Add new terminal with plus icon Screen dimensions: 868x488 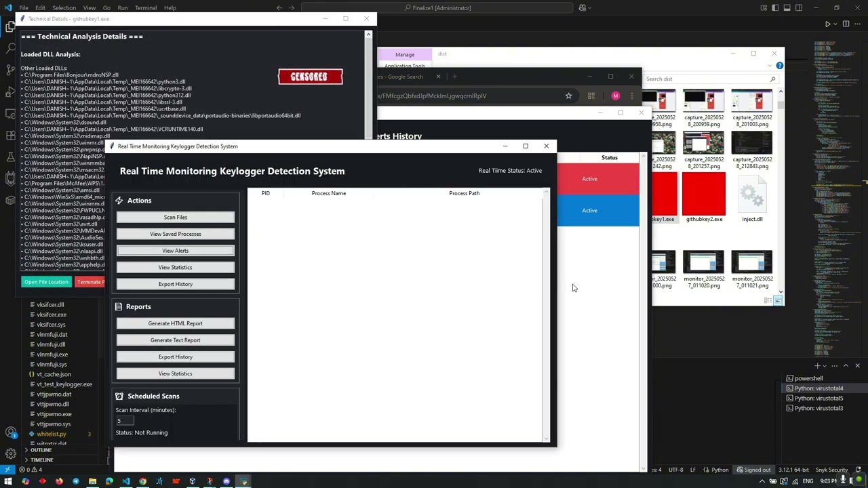817,365
